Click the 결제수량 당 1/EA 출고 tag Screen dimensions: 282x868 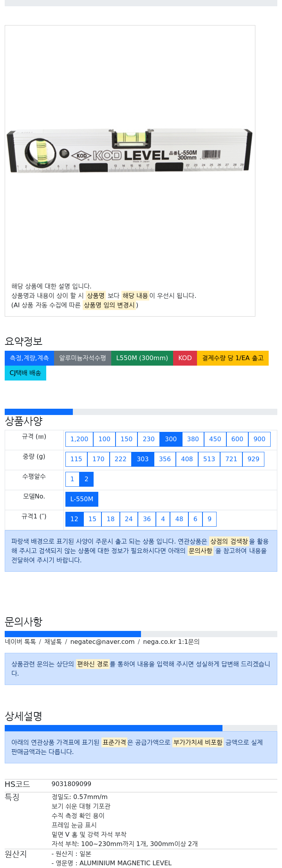(x=233, y=358)
